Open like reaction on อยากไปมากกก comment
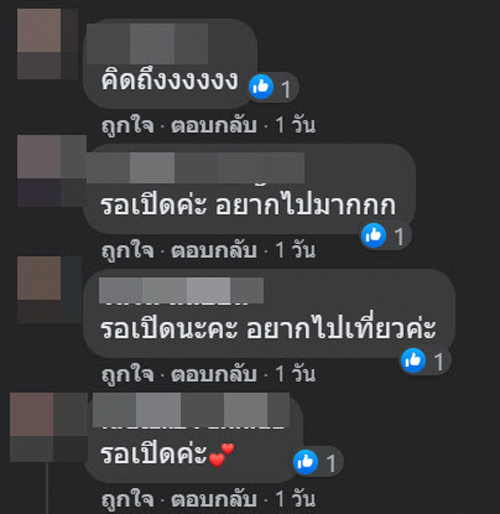The image size is (500, 514). 374,236
